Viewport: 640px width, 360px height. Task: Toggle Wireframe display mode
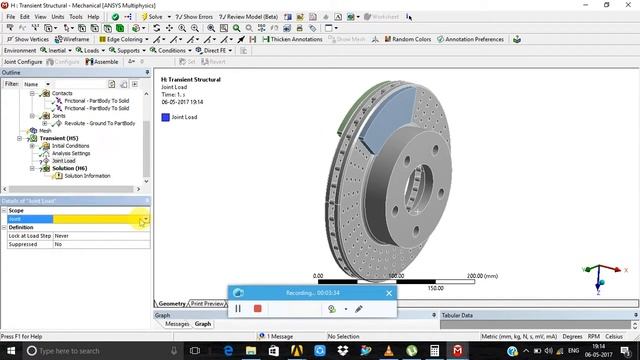pos(72,39)
